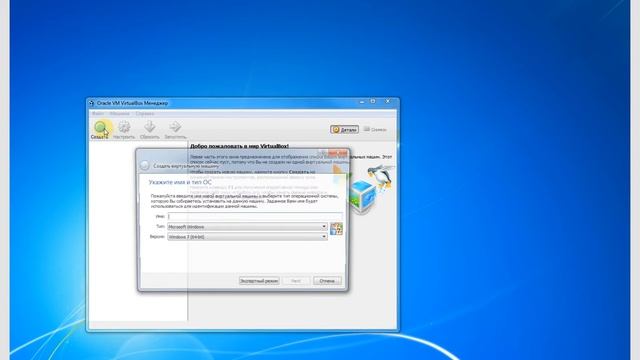
Task: Click the disabled Next button in the wizard
Action: coord(296,281)
